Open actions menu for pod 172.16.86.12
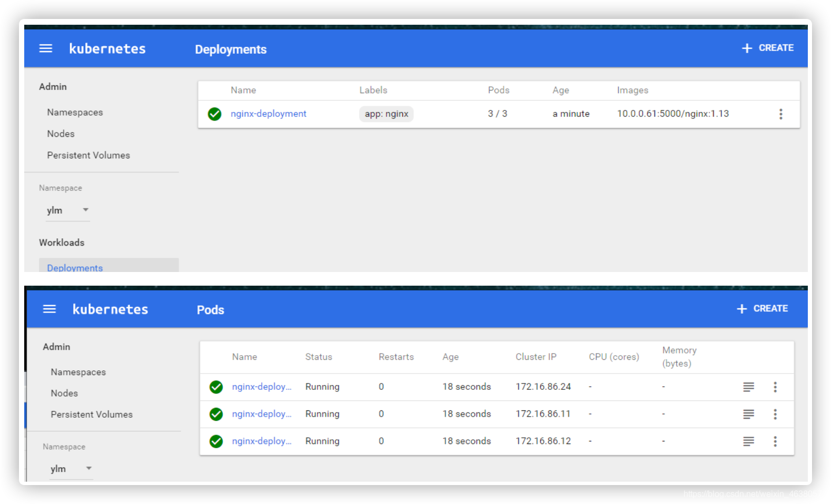Image resolution: width=831 pixels, height=504 pixels. point(775,441)
